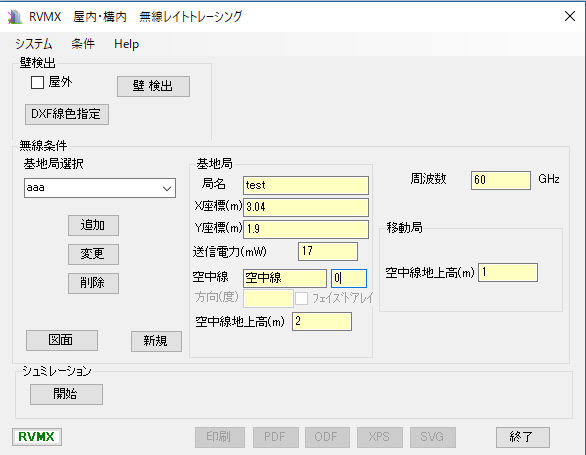The height and width of the screenshot is (455, 586).
Task: Click the 変更 button
Action: tap(93, 254)
